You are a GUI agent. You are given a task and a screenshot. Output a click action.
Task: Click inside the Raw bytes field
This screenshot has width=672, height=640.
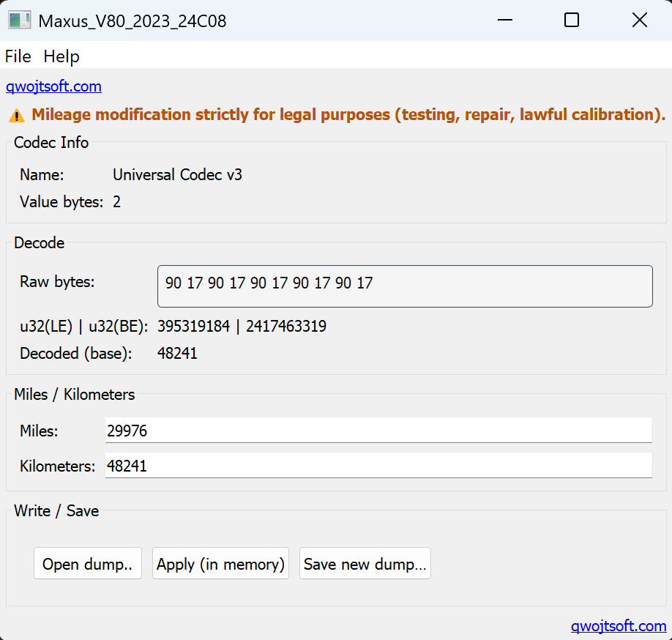coord(405,286)
